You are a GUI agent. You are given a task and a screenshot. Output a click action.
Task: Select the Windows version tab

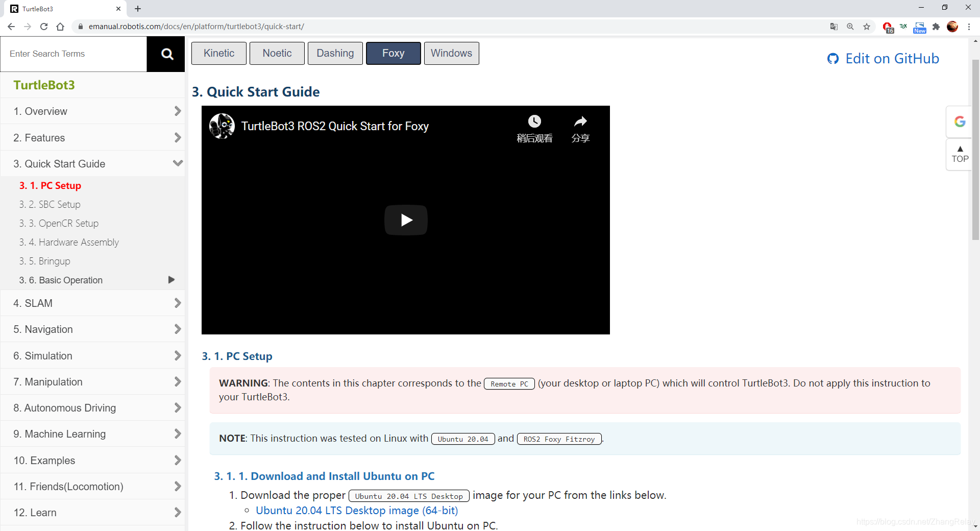452,53
